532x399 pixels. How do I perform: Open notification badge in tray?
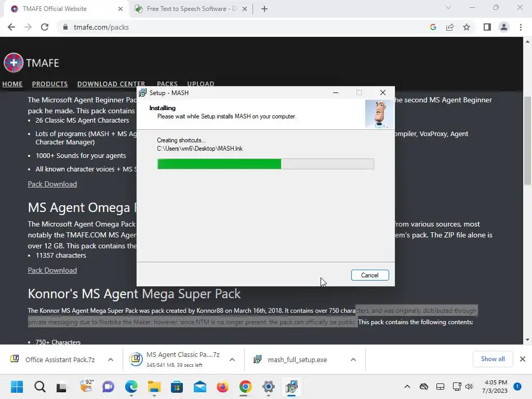click(x=517, y=387)
